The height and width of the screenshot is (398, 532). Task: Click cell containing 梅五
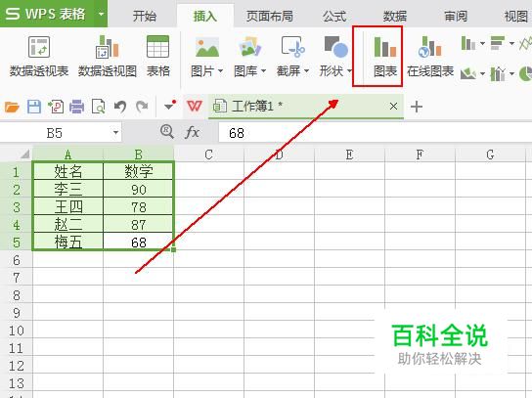[67, 242]
